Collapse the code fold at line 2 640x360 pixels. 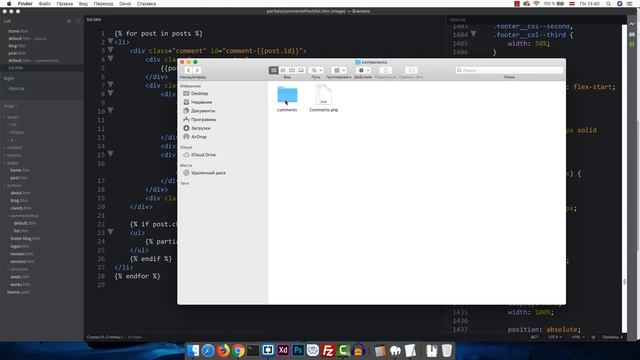110,42
